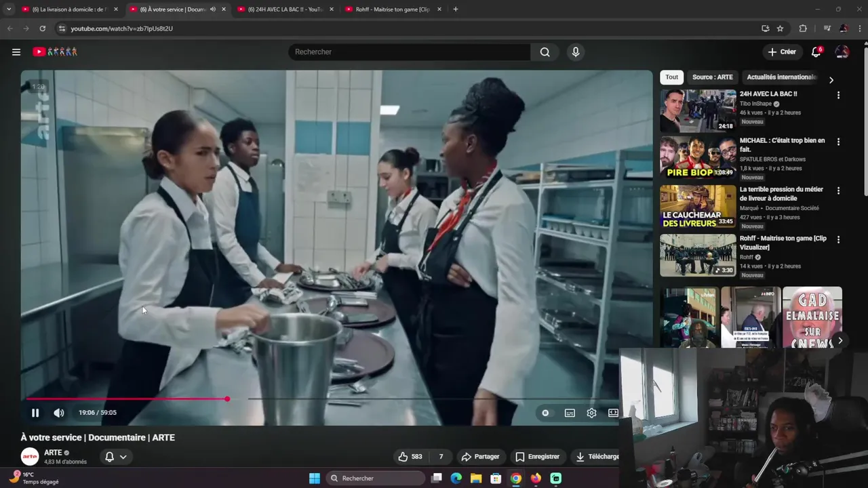Open MICHAEL biopic video thumbnail

[698, 157]
